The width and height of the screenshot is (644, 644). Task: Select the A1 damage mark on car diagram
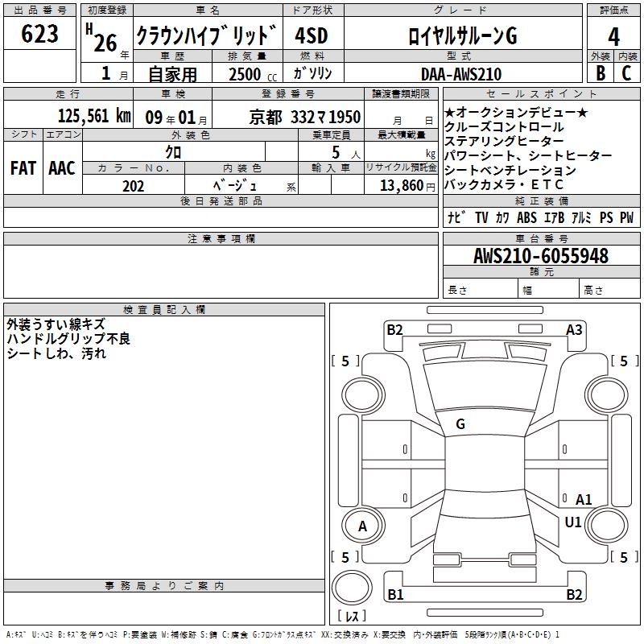coord(584,499)
